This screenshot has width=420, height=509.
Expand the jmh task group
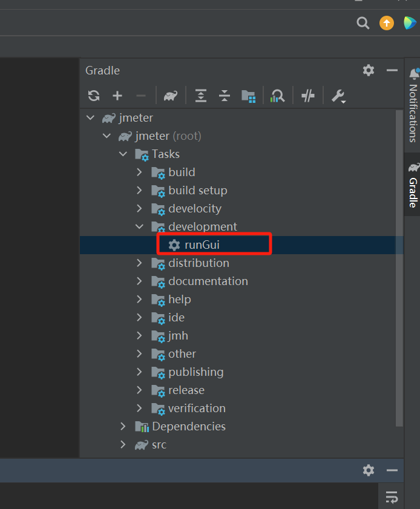point(139,336)
